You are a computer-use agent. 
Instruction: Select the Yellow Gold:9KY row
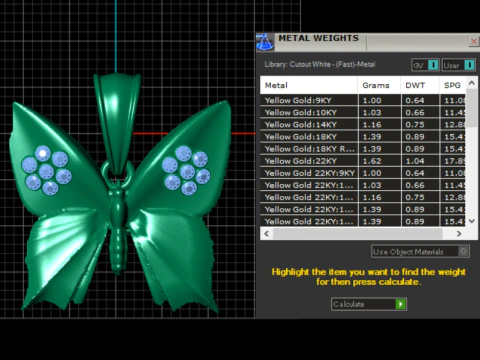(363, 100)
